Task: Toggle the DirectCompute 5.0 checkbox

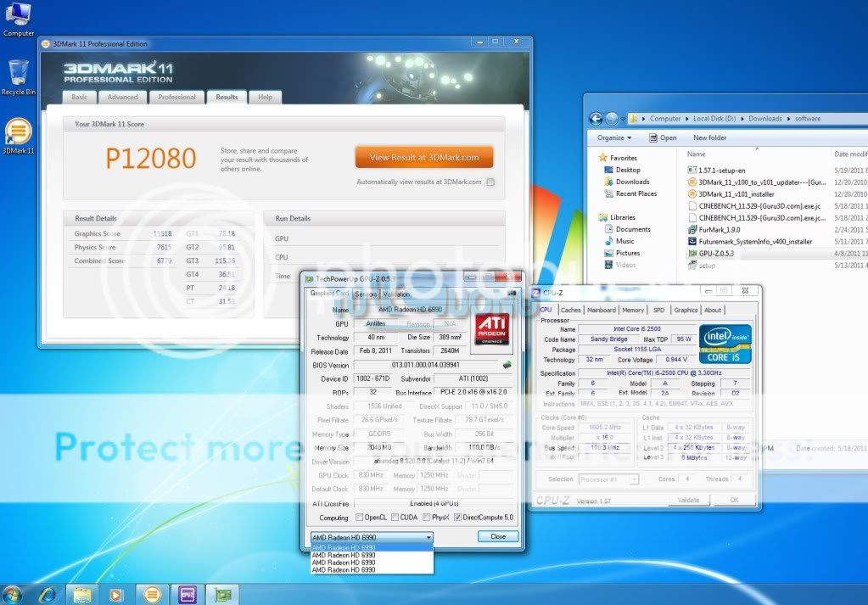Action: tap(457, 518)
